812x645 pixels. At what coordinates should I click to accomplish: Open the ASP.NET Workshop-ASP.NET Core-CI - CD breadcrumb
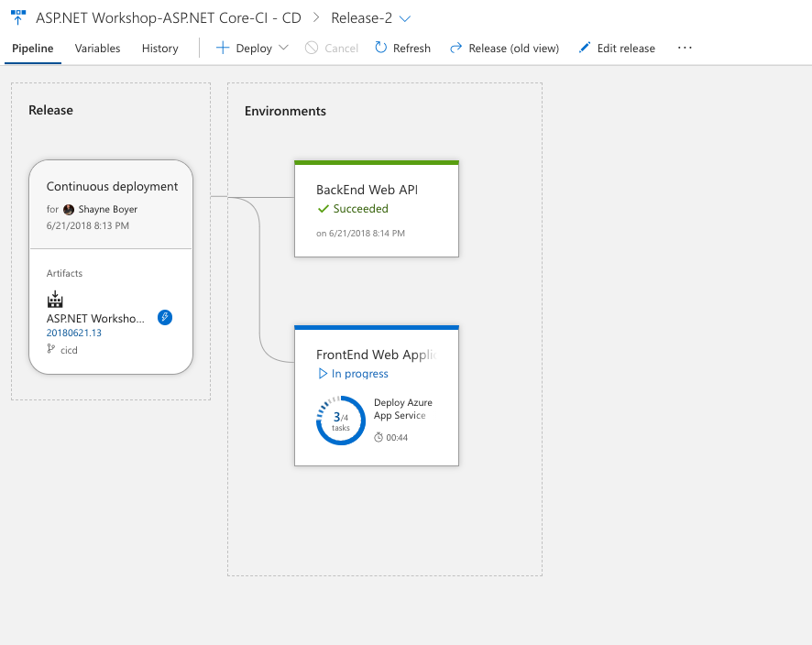169,18
